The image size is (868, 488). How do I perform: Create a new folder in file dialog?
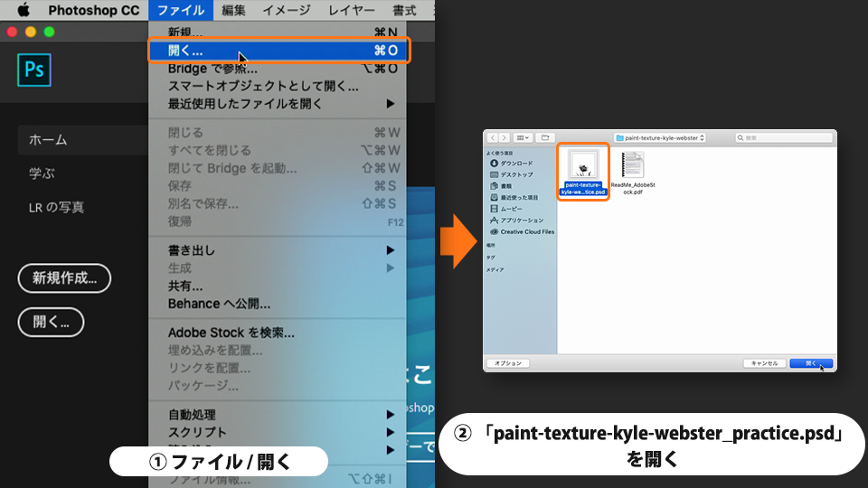pos(545,137)
